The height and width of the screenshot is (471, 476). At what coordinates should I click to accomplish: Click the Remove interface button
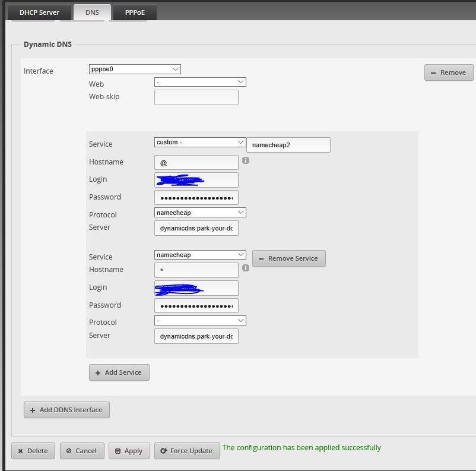[x=448, y=72]
